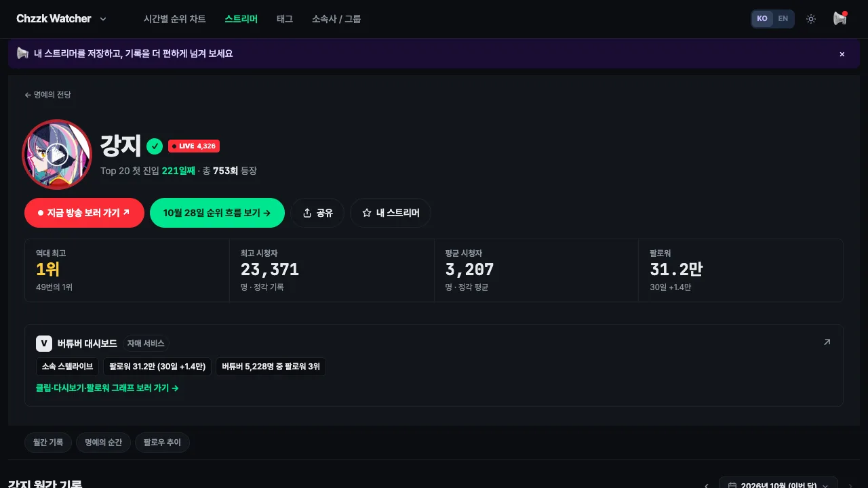Viewport: 868px width, 488px height.
Task: Jump to 명예의 순간 section tab
Action: click(104, 443)
